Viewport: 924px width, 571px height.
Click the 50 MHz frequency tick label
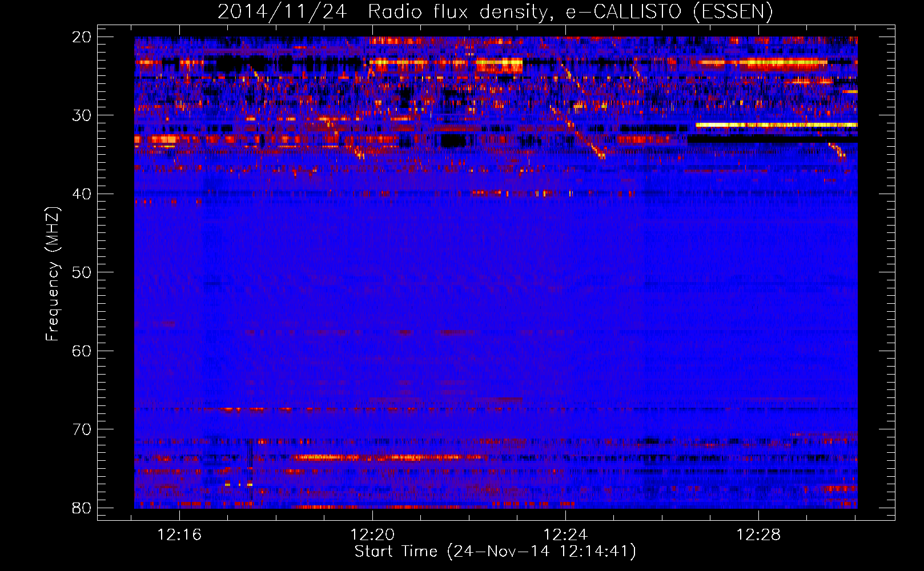tap(82, 272)
